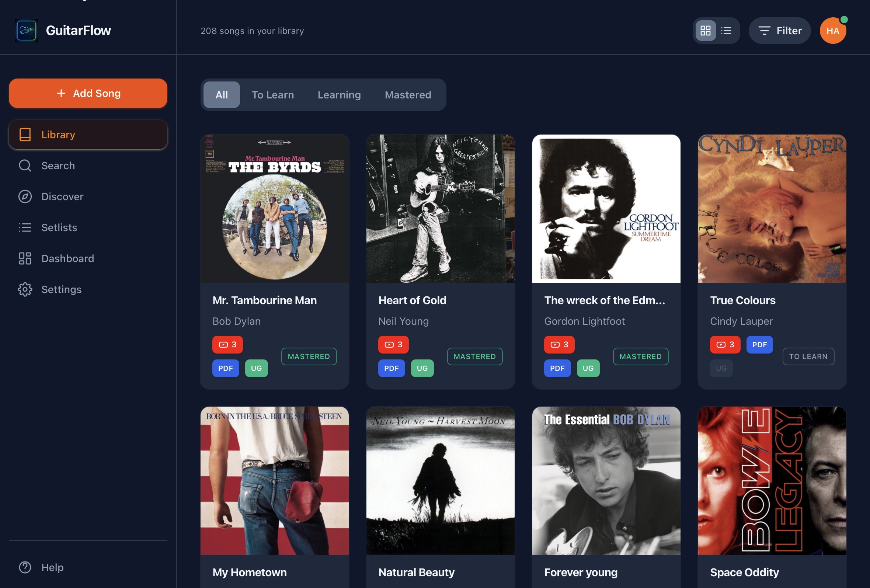This screenshot has width=870, height=588.
Task: Click 'The wreck of the Edm...' title
Action: coord(605,300)
